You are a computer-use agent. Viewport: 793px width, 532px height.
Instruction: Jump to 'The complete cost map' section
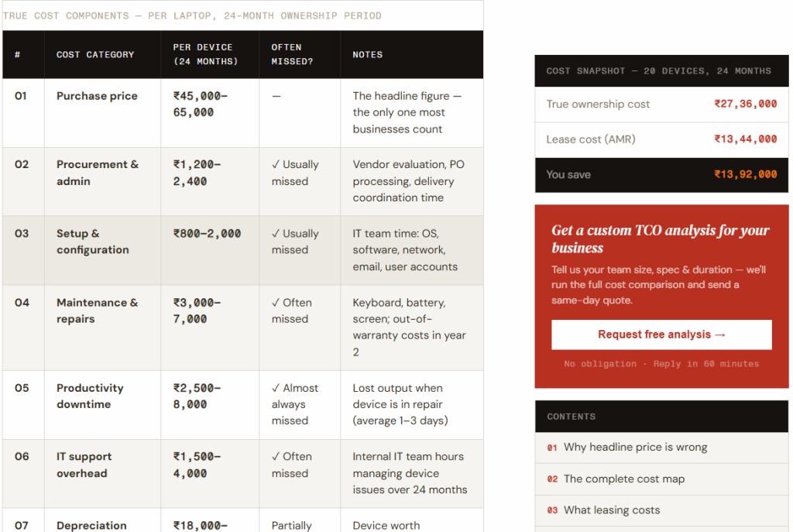623,479
